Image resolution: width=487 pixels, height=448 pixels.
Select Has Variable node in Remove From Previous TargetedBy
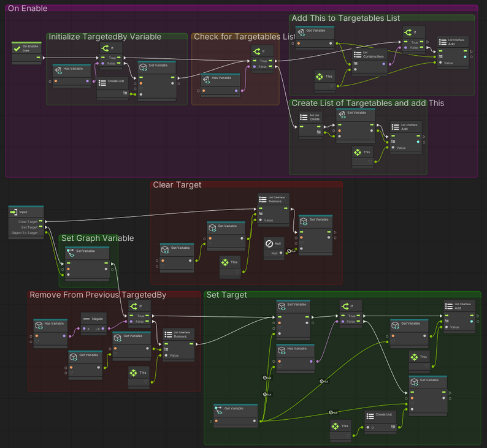(50, 333)
